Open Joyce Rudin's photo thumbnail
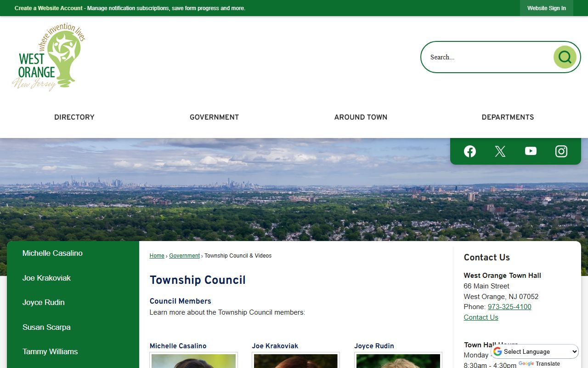Viewport: 588px width, 368px height. coord(398,361)
